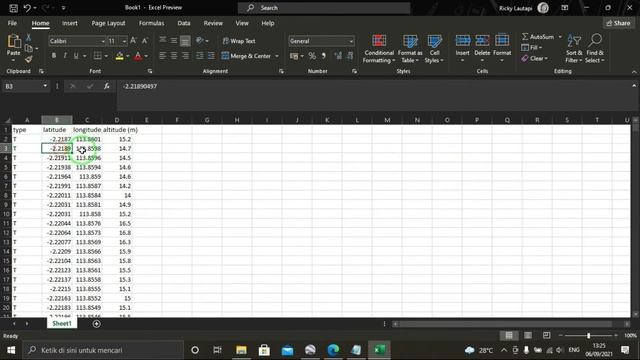This screenshot has height=360, width=640.
Task: Click the Decrease Decimal icon
Action: [x=350, y=56]
